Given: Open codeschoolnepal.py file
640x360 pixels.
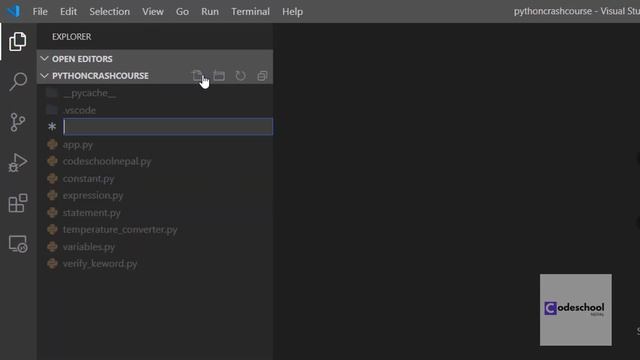Looking at the screenshot, I should [155, 161].
